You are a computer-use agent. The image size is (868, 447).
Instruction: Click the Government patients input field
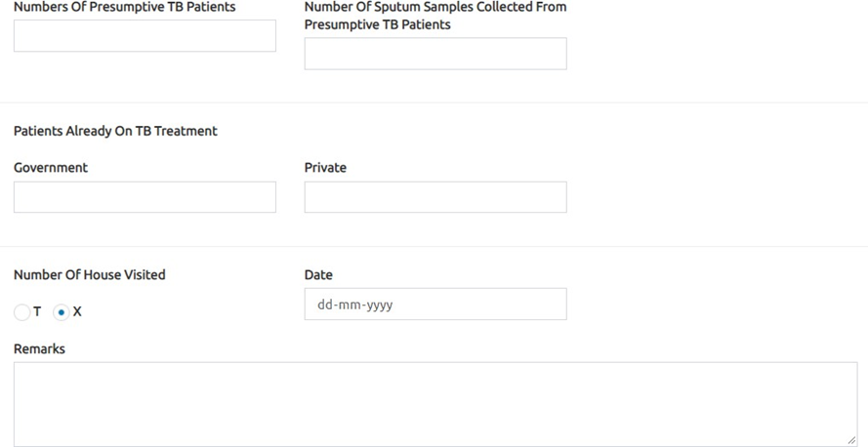point(145,197)
